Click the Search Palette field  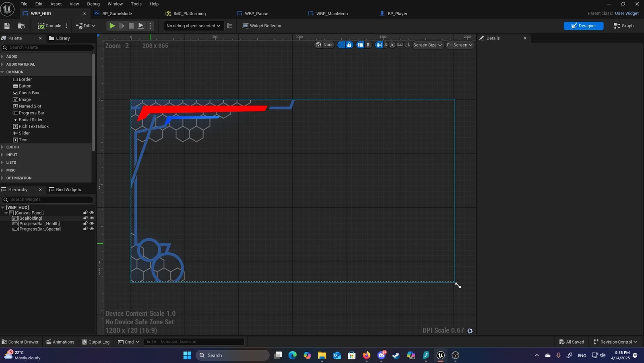pyautogui.click(x=47, y=47)
